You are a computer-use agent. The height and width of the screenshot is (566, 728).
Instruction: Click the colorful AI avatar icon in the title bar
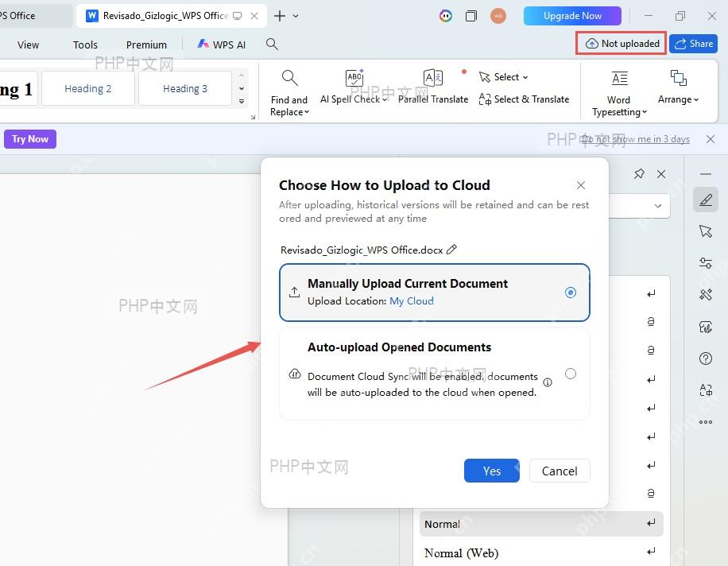click(446, 16)
